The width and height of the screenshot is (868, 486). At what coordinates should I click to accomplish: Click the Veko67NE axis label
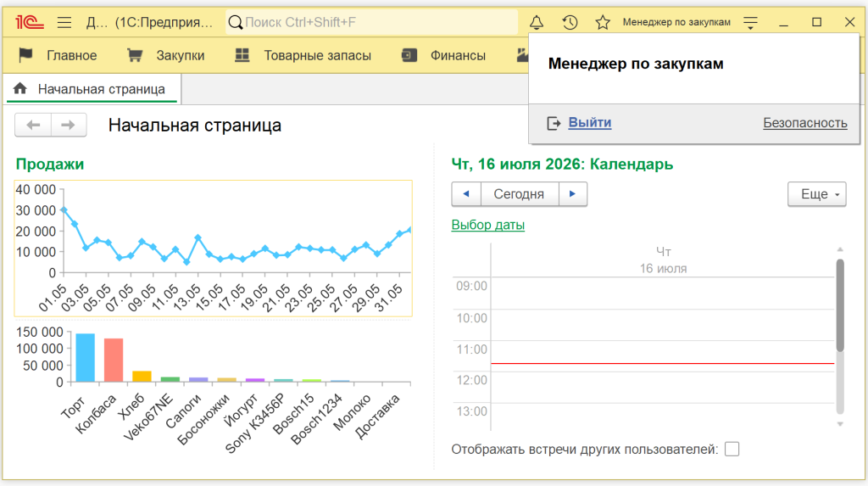coord(148,416)
